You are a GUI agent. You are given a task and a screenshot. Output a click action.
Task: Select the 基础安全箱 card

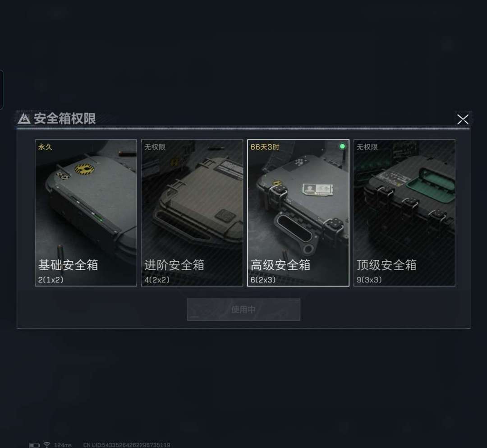coord(86,213)
